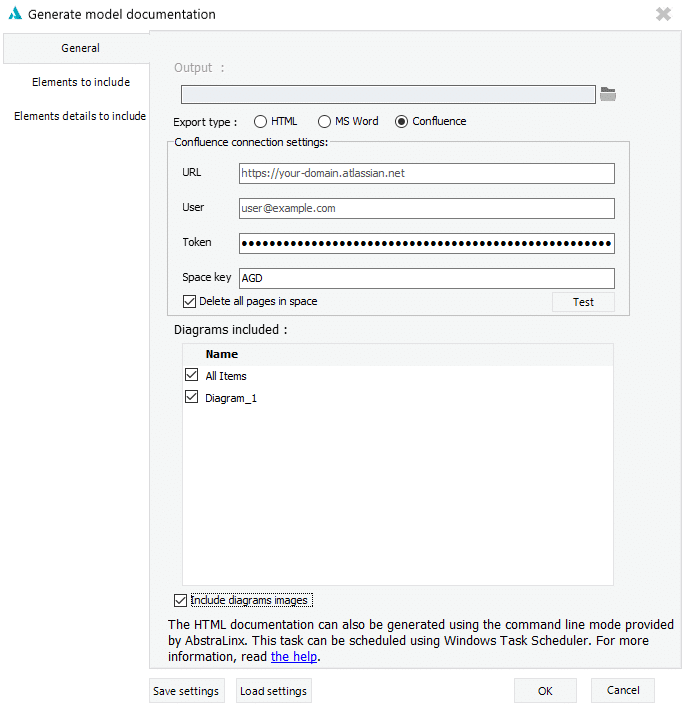
Task: Open the help link
Action: [294, 657]
